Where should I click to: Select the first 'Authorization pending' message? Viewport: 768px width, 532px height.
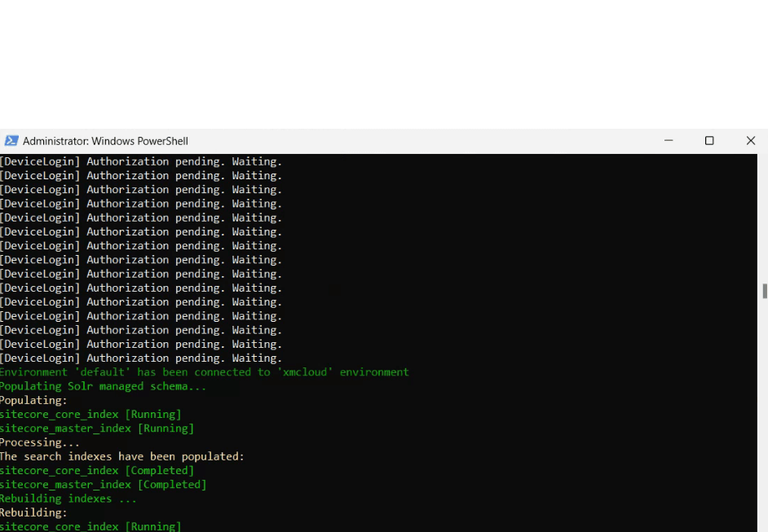tap(140, 160)
